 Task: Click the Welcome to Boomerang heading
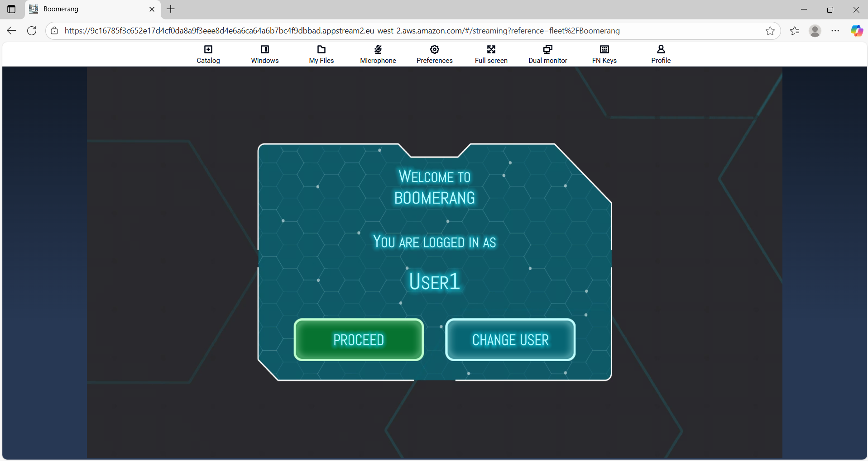pos(435,187)
